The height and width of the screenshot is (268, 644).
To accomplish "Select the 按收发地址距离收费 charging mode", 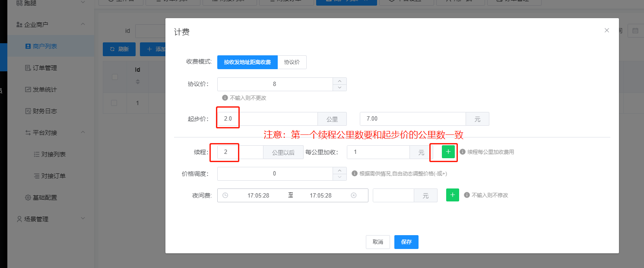I will [x=247, y=62].
